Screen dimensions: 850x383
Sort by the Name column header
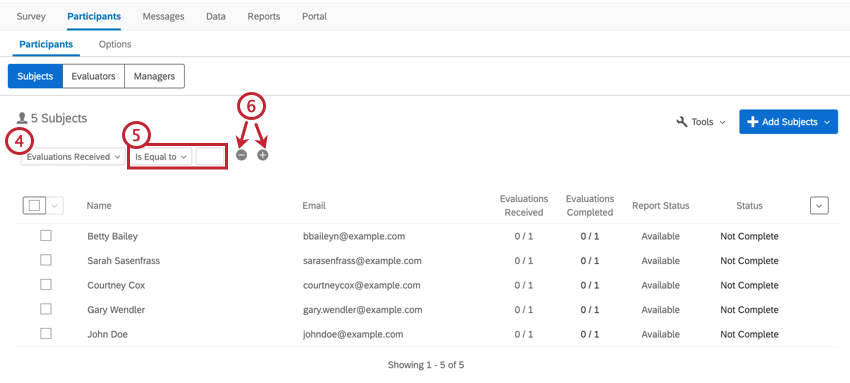(x=99, y=206)
